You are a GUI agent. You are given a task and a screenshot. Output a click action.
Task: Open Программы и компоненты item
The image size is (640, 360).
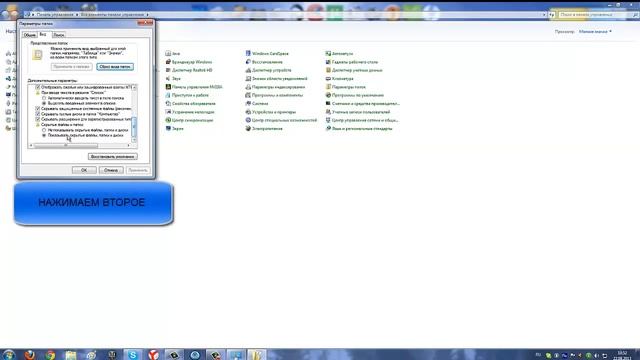tap(274, 95)
